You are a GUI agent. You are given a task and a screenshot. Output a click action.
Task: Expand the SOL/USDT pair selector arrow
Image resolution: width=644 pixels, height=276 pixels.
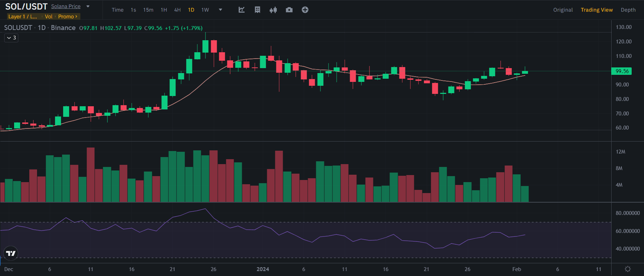coord(88,6)
